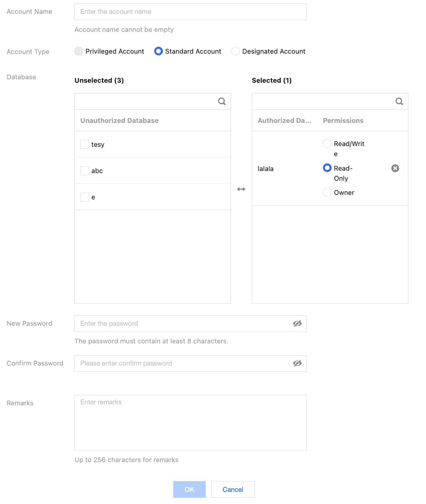Focus the Account Name input field
This screenshot has width=426, height=504.
[190, 12]
